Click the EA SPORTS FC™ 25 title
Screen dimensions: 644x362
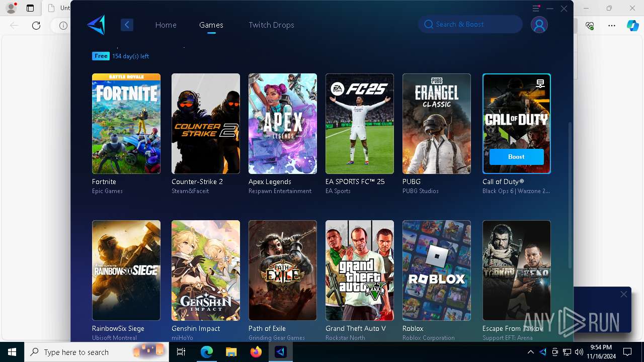[x=355, y=182]
